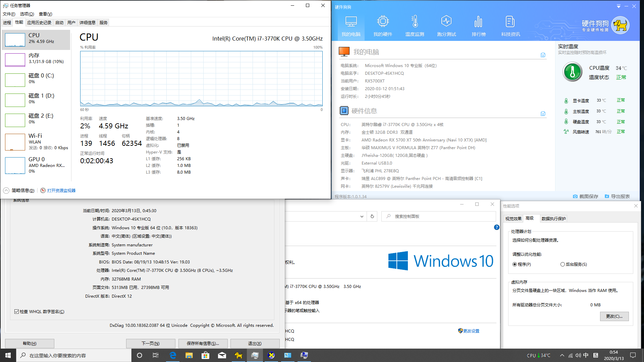Screen dimensions: 644x362
Task: Open Microsoft Store from taskbar
Action: (206, 355)
